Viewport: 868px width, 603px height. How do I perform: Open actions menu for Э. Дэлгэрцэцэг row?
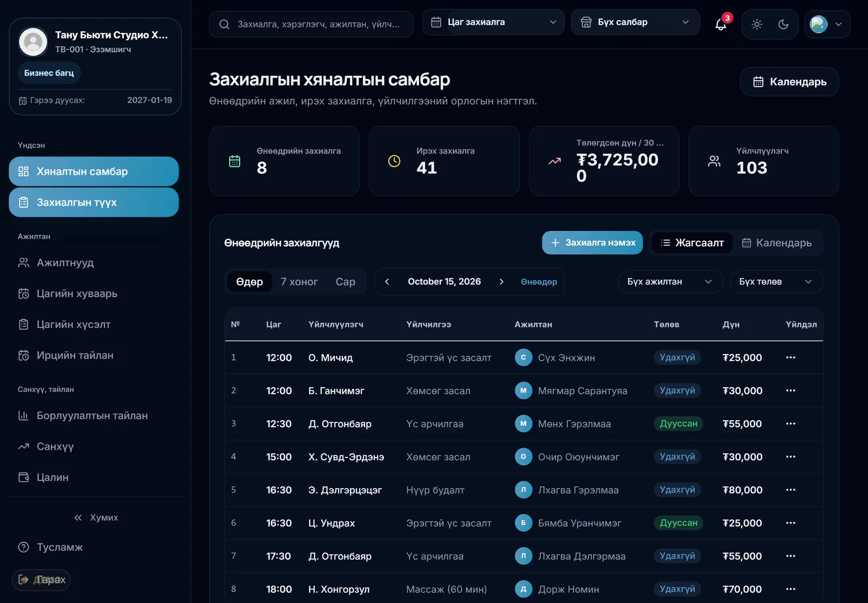790,490
